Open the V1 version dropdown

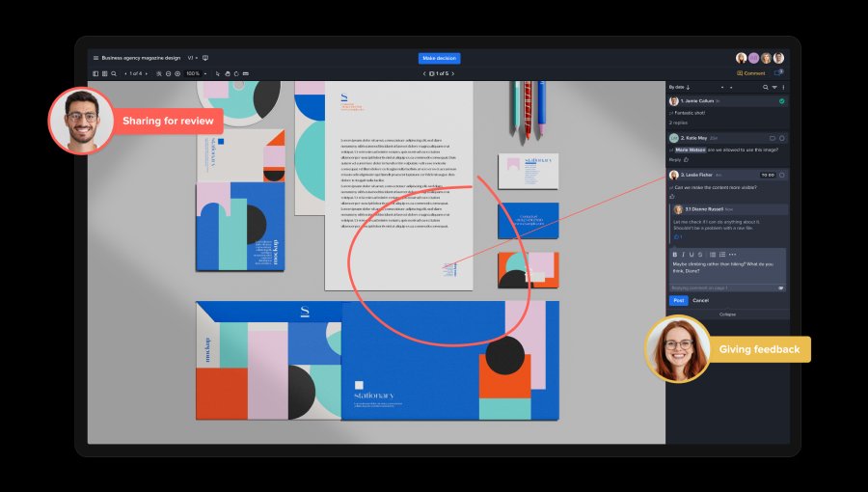tap(192, 58)
